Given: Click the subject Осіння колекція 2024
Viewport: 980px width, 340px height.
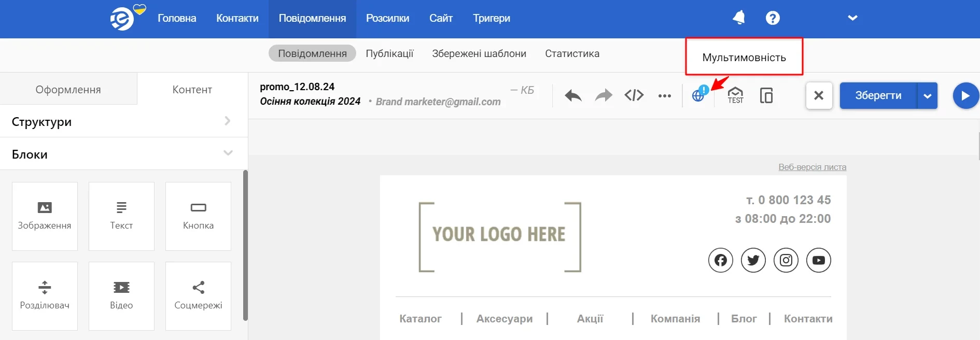Looking at the screenshot, I should coord(310,102).
